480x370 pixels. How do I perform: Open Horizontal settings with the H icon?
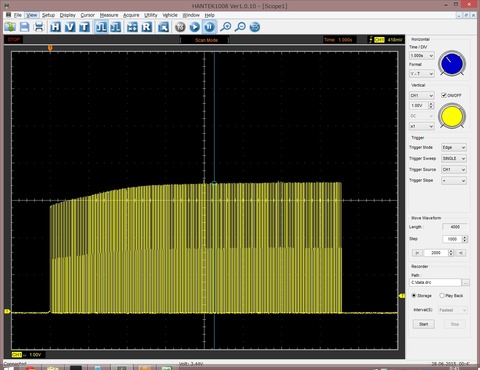coord(55,27)
